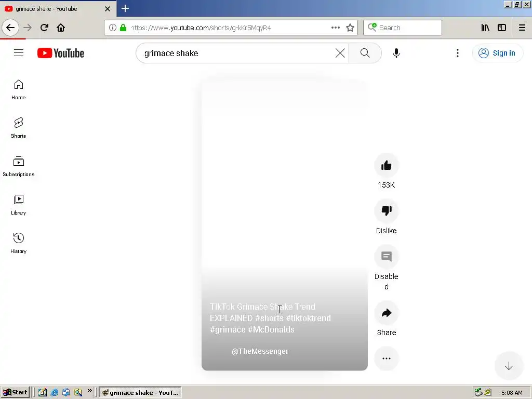Like the short with 153K likes
The width and height of the screenshot is (532, 399).
click(386, 166)
